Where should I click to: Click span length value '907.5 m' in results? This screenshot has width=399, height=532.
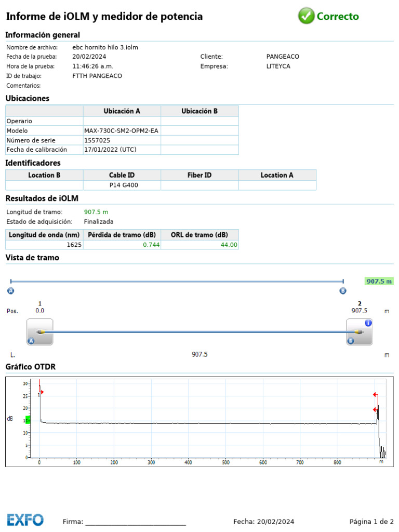click(x=96, y=212)
